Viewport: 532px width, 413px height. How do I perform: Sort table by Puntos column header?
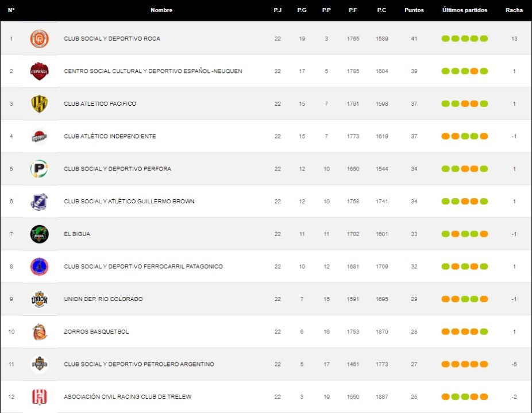pos(414,10)
